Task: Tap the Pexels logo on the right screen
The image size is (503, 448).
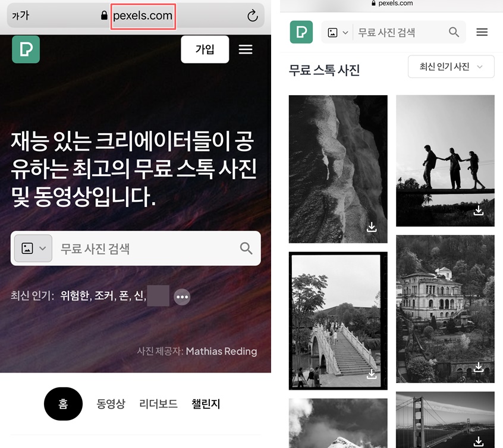Action: coord(301,32)
